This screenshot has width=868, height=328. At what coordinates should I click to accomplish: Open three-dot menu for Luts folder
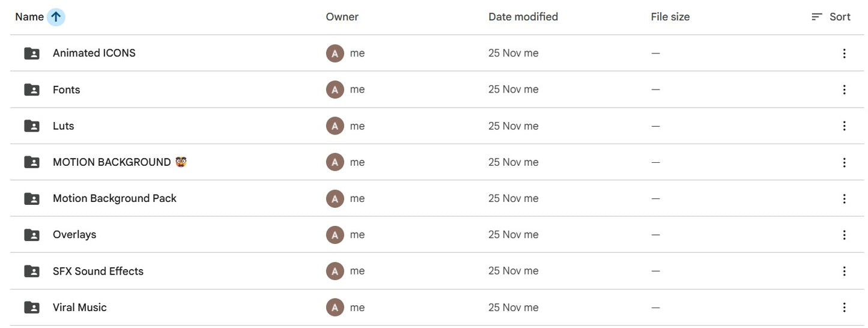click(x=844, y=126)
